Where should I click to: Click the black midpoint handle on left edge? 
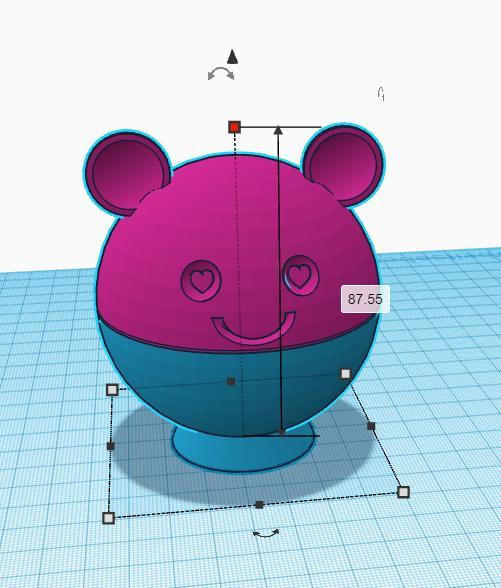[110, 446]
